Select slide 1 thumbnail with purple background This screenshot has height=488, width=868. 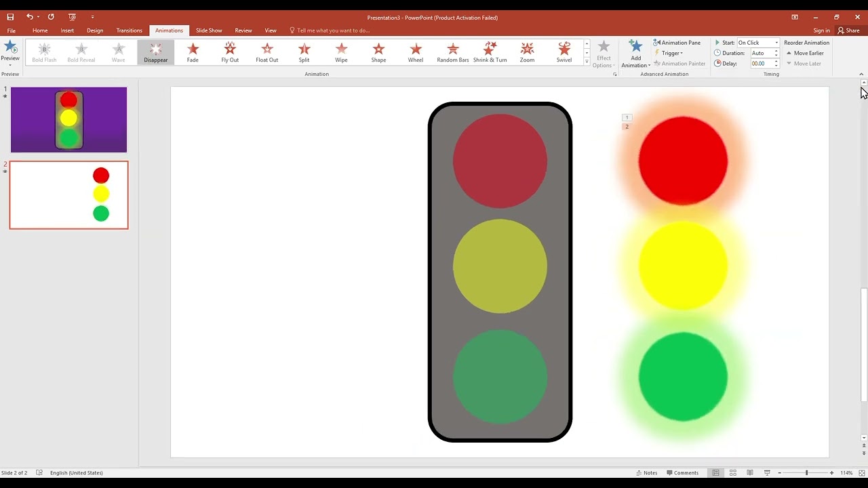click(68, 120)
